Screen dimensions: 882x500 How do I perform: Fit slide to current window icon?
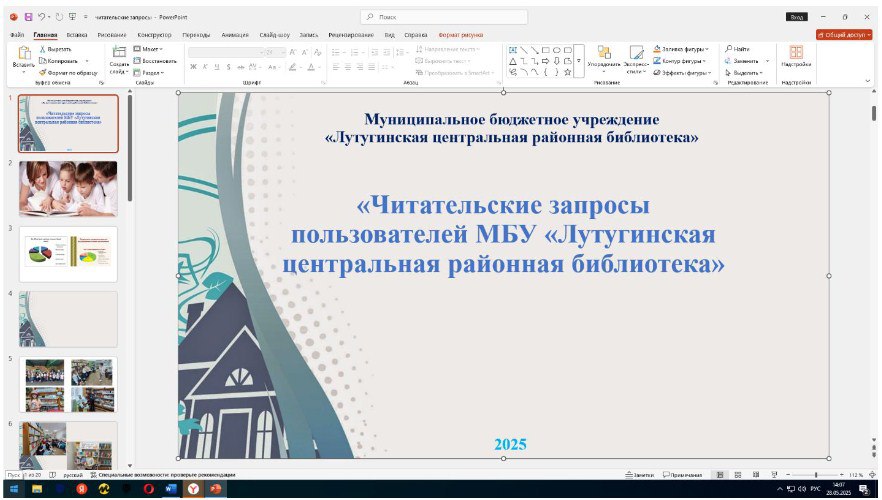[x=872, y=475]
